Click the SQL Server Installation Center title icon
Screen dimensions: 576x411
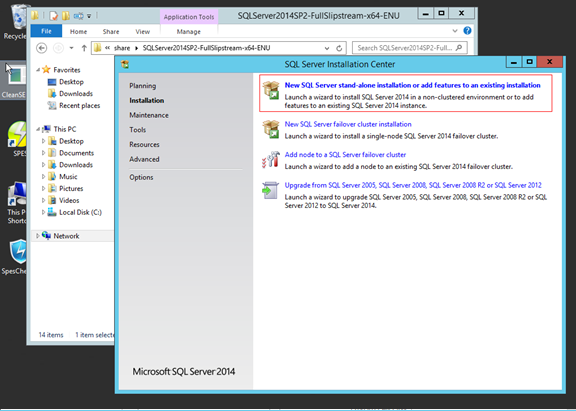(x=125, y=64)
